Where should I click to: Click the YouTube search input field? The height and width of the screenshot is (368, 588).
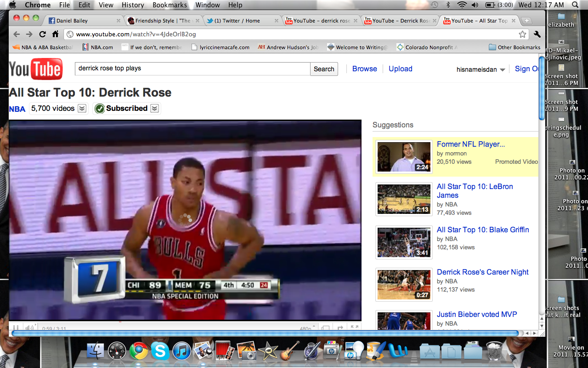(x=192, y=69)
